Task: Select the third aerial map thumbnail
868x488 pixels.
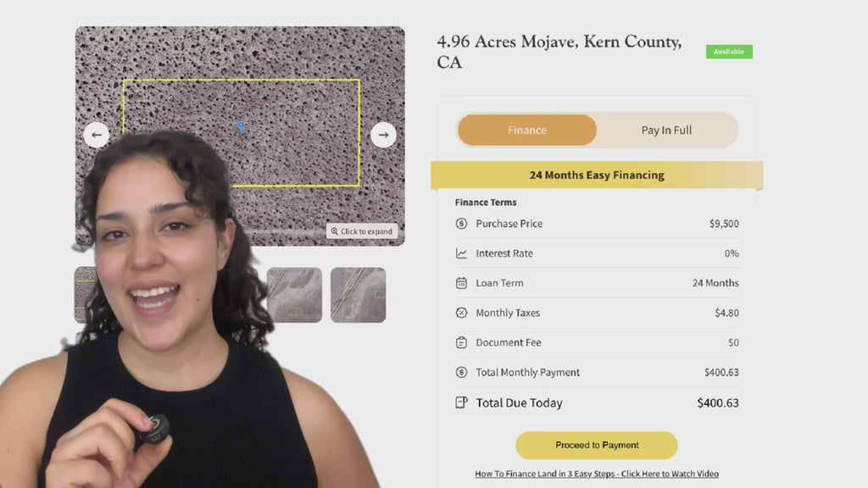Action: 294,295
